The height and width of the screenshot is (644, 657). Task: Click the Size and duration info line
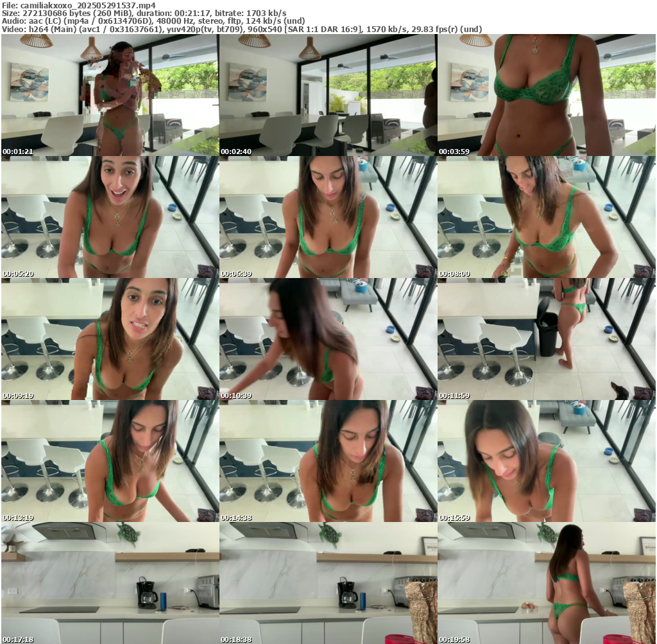(x=144, y=13)
